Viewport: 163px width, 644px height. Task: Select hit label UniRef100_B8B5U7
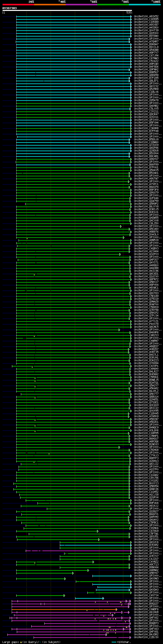click(146, 72)
